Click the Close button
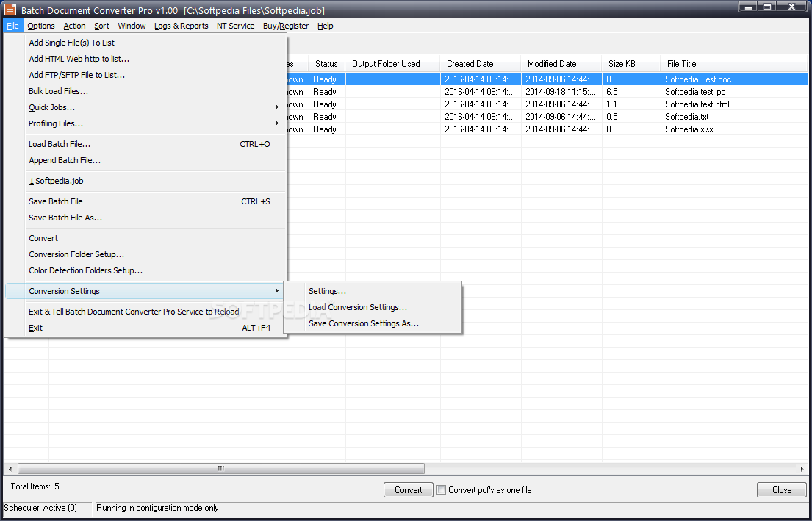 (x=781, y=490)
